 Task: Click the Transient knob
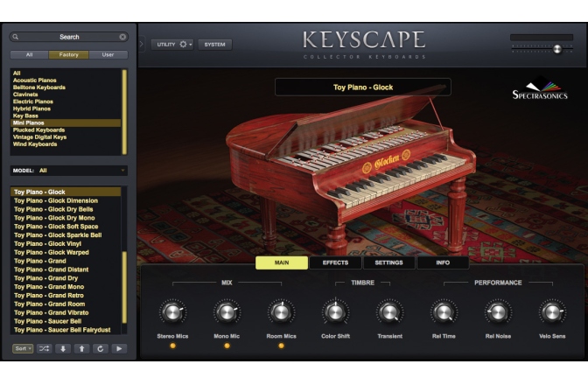(x=389, y=311)
